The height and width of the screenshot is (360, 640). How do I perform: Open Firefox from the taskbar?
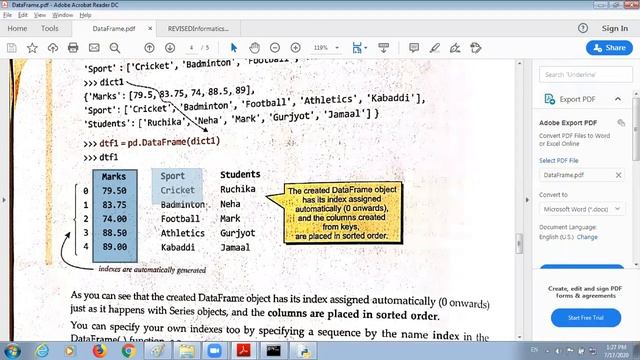pos(99,351)
